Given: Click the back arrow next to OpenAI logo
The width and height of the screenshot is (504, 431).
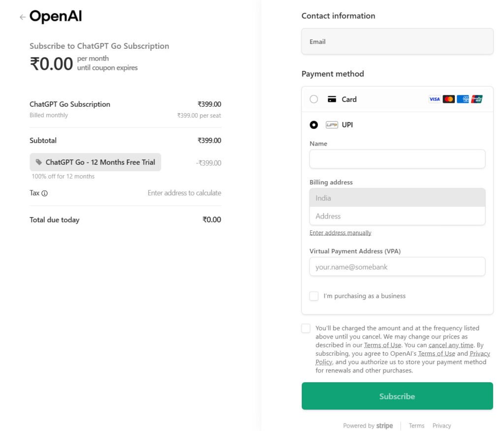Looking at the screenshot, I should click(x=22, y=17).
